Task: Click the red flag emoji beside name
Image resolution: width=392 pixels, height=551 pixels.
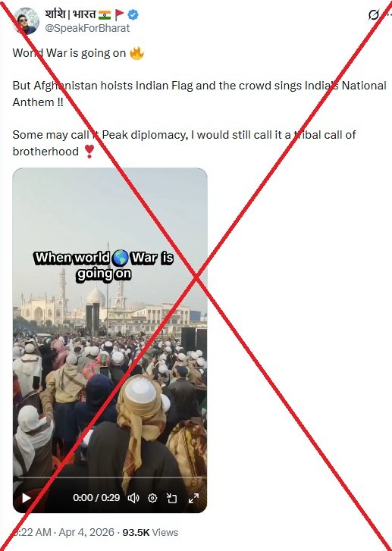Action: coord(120,14)
